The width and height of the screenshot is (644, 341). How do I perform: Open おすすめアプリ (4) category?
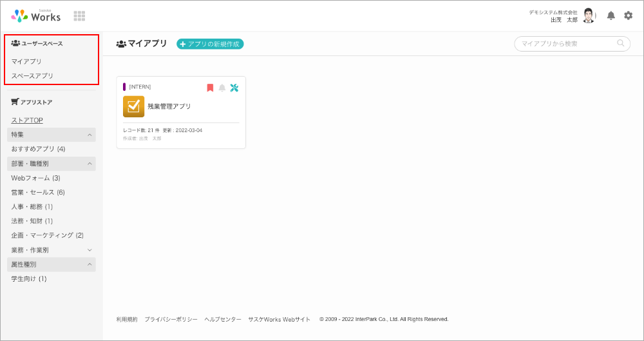click(38, 149)
